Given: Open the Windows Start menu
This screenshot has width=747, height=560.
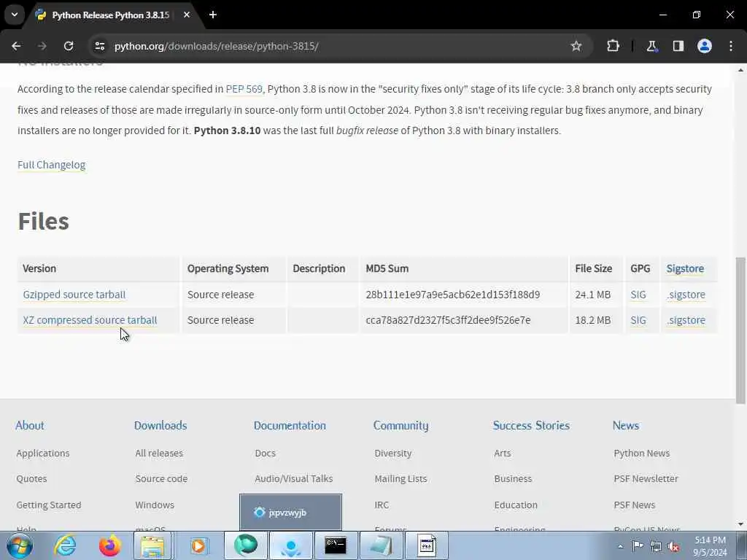Looking at the screenshot, I should coord(20,545).
